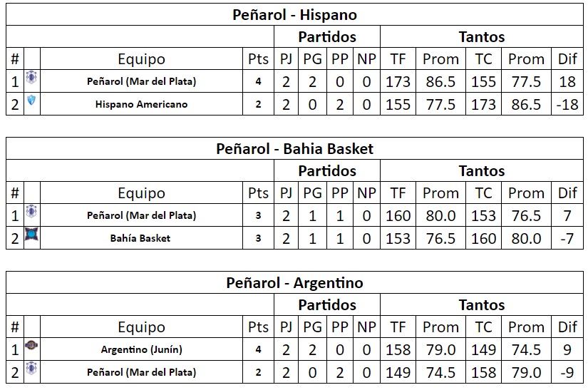Select the 158 TF cell for Argentino (Junín)
Viewport: 588px width, 390px height.
(398, 350)
